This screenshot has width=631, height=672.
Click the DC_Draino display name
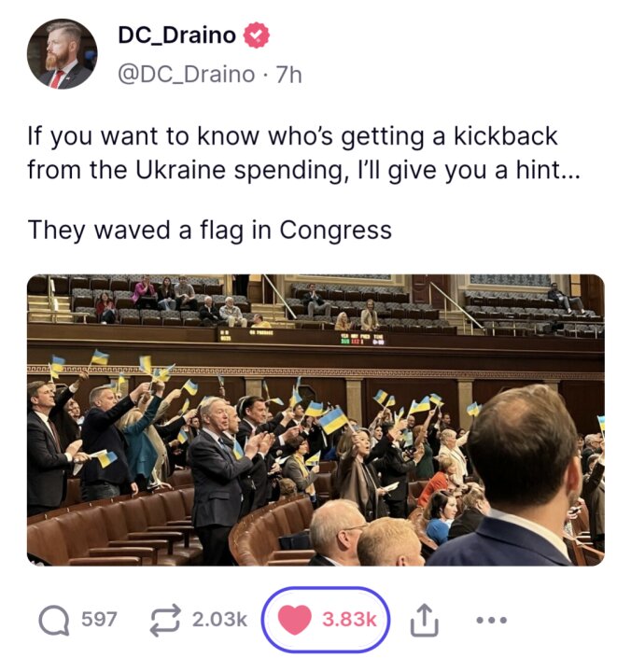tap(177, 35)
